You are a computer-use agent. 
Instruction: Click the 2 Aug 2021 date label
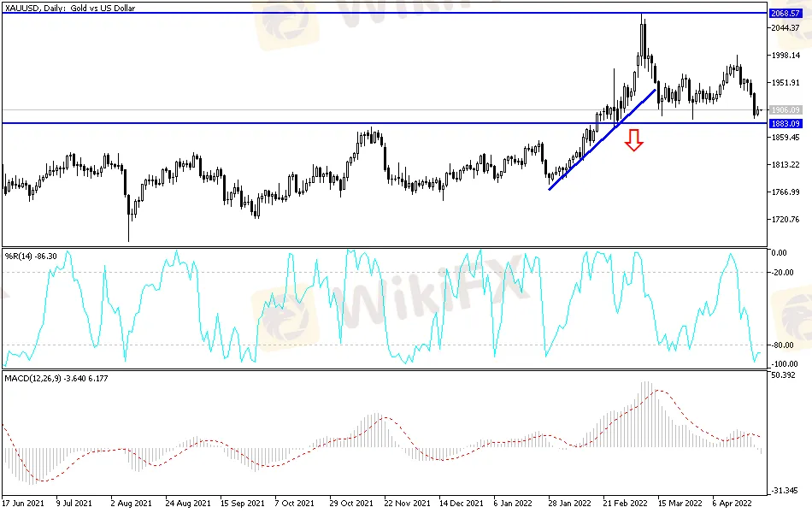(x=131, y=503)
